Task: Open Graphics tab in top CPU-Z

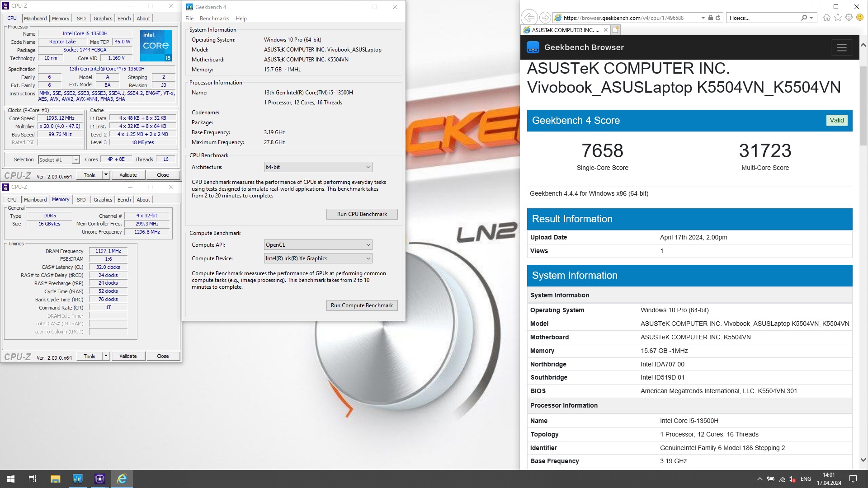Action: point(103,19)
